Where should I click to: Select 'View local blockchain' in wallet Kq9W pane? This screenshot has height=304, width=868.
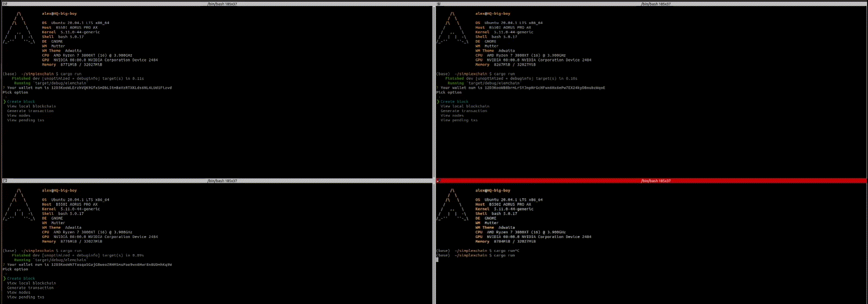click(x=31, y=283)
